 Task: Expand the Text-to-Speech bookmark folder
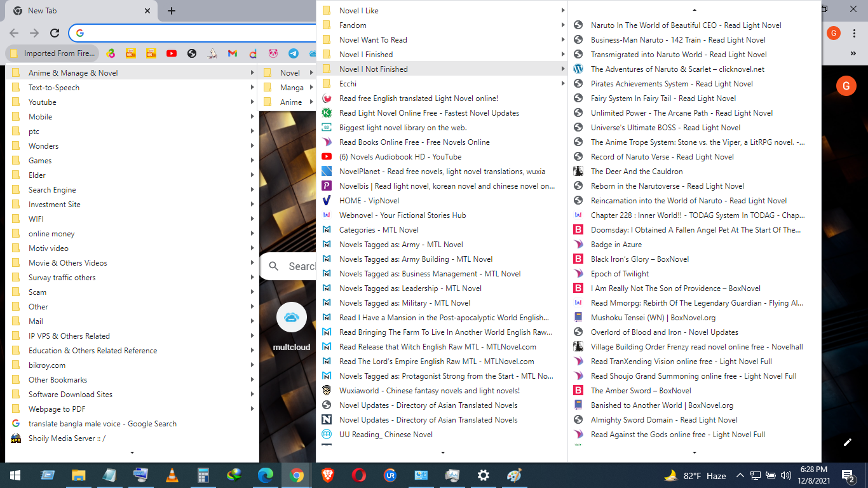tap(132, 88)
